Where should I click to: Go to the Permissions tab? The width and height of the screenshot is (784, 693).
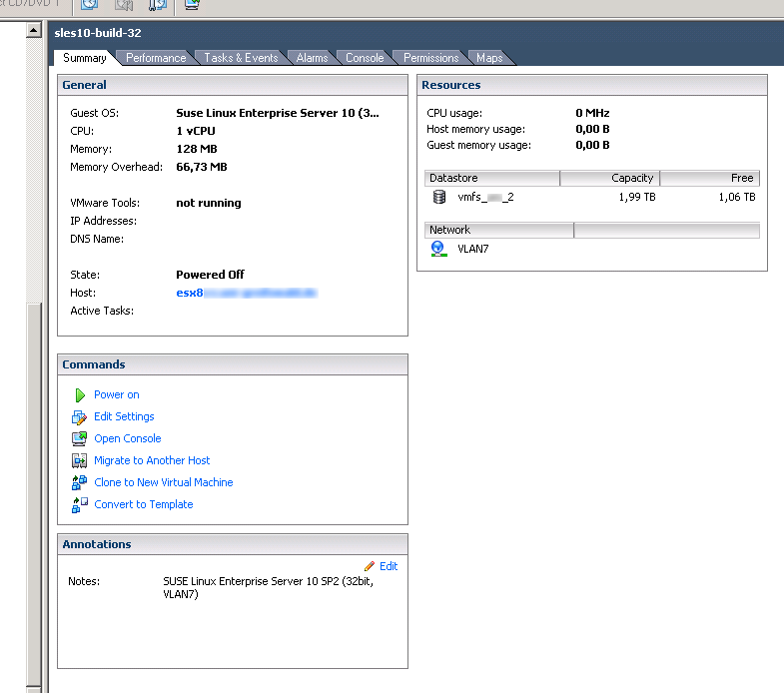431,58
